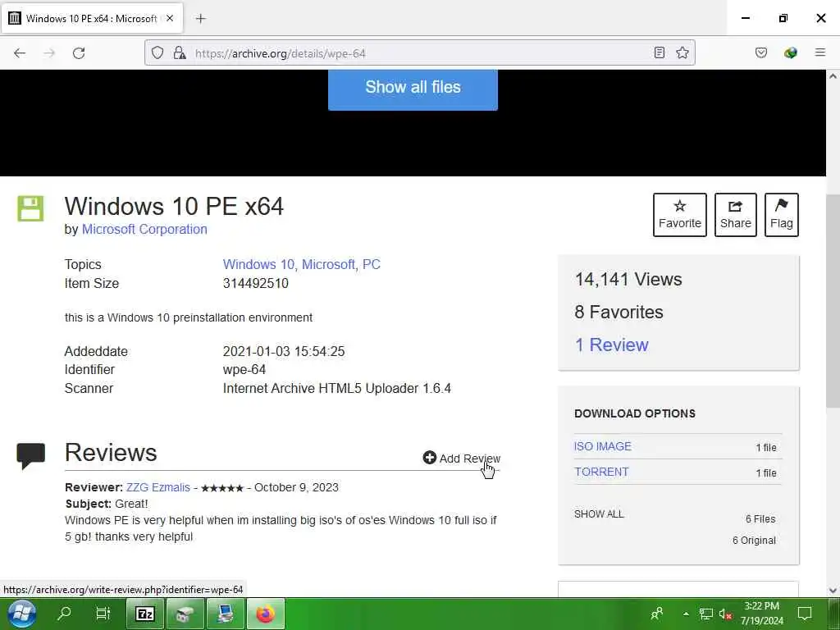The image size is (840, 630).
Task: Open the PC topic link
Action: (x=372, y=265)
